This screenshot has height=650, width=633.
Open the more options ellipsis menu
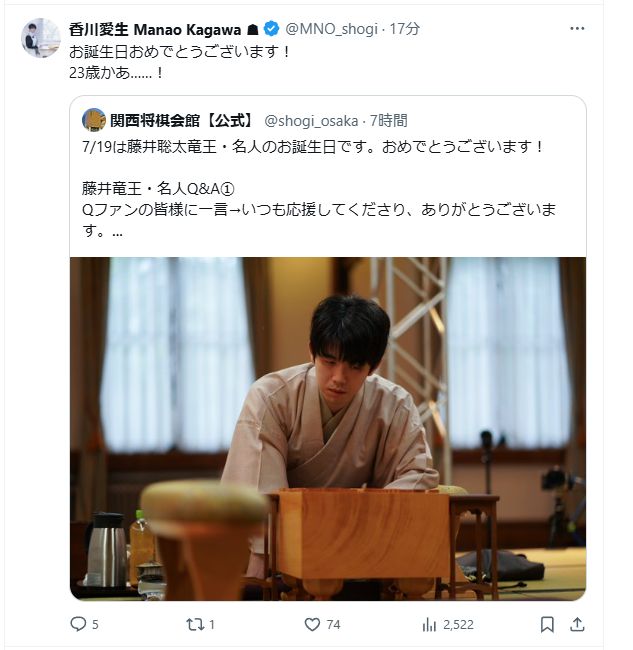pyautogui.click(x=577, y=29)
